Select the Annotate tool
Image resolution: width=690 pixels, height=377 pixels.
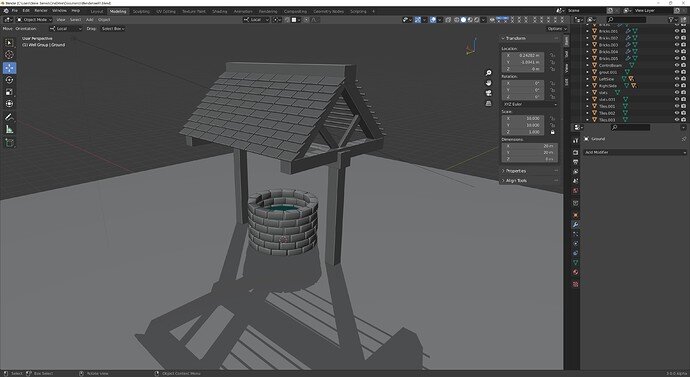point(9,117)
